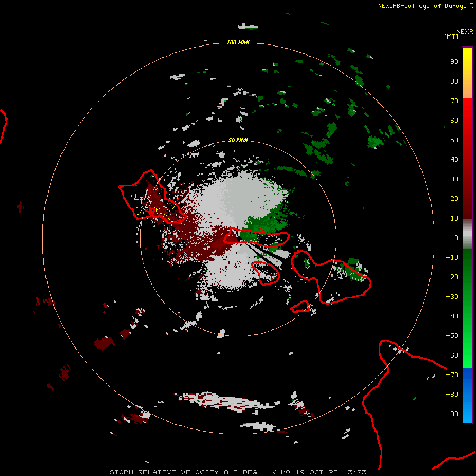476x476 pixels.
Task: Click the -40 value on velocity scale
Action: point(452,316)
